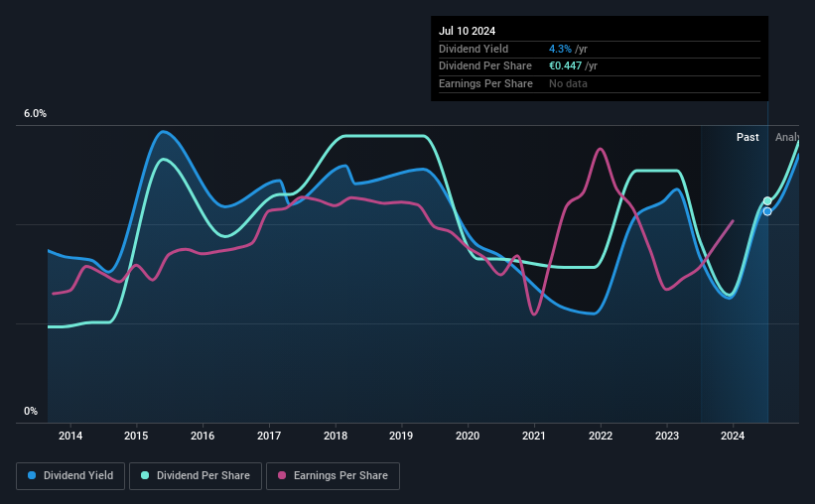Click the 6.0% y-axis label
This screenshot has height=504, width=815.
[35, 114]
